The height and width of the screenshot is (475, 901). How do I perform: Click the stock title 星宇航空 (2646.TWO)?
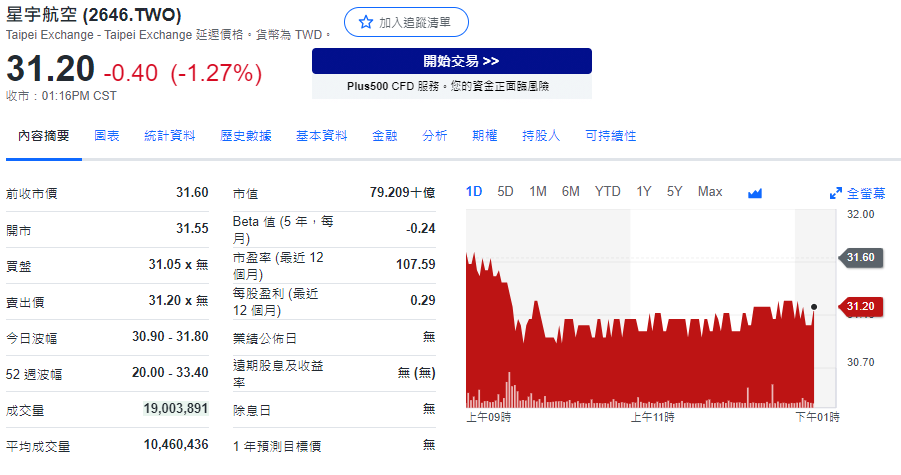click(94, 14)
